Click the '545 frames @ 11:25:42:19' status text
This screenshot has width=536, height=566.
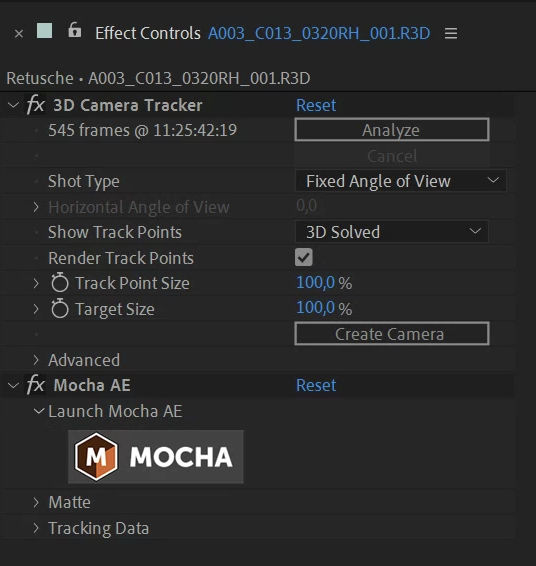point(143,130)
